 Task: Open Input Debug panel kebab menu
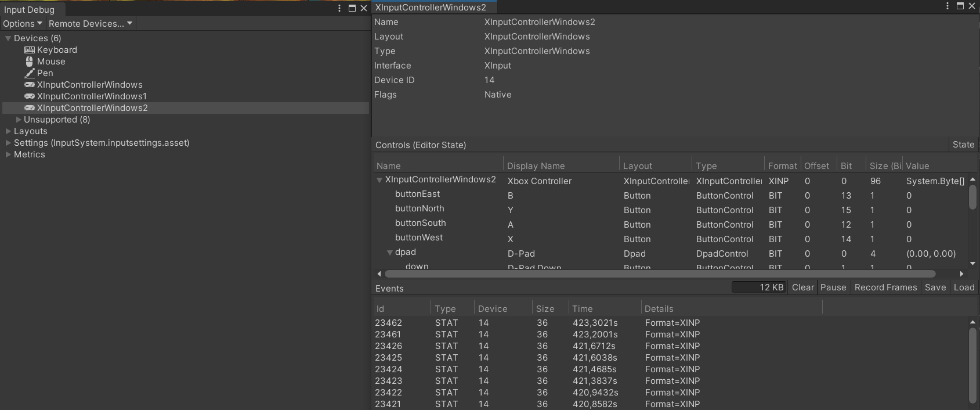tap(339, 8)
